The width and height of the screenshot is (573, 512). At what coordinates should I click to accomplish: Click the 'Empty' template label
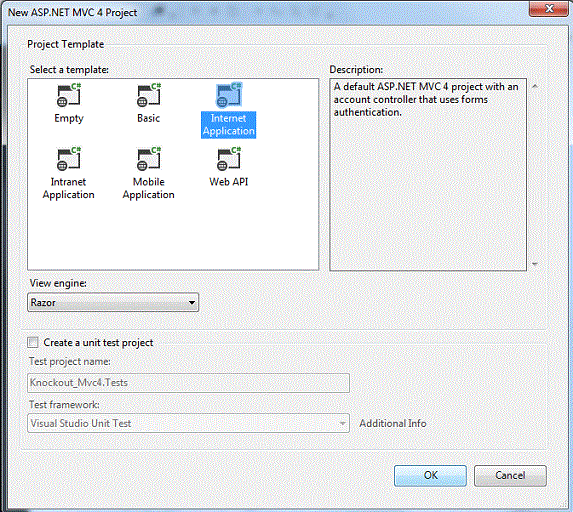click(69, 118)
